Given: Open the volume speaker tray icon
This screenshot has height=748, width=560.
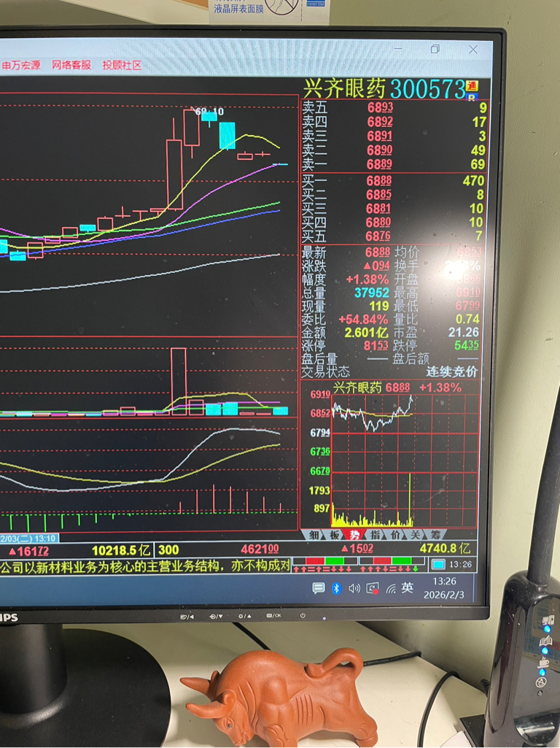Looking at the screenshot, I should pyautogui.click(x=354, y=588).
